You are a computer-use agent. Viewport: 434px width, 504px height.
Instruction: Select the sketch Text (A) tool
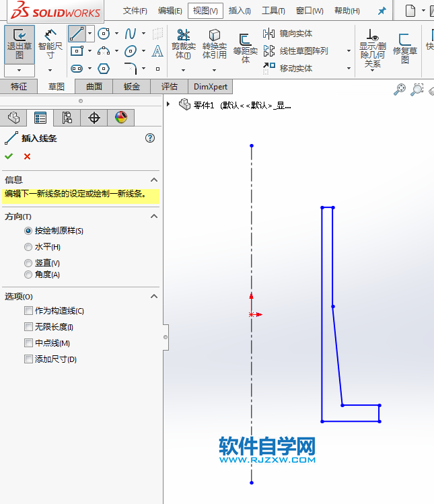click(x=157, y=50)
